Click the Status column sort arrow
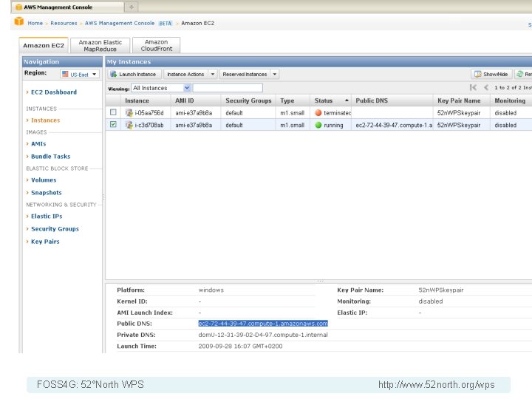Viewport: 532px width, 399px height. coord(347,100)
